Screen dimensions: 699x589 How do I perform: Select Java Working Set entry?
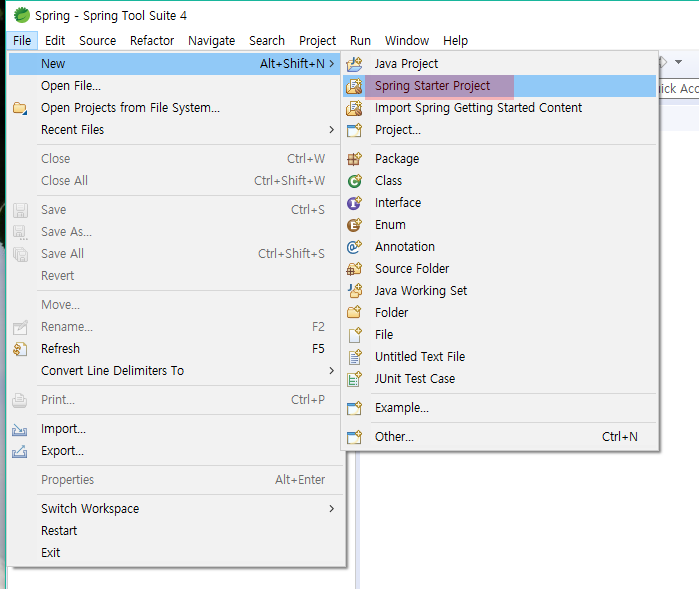pos(500,291)
